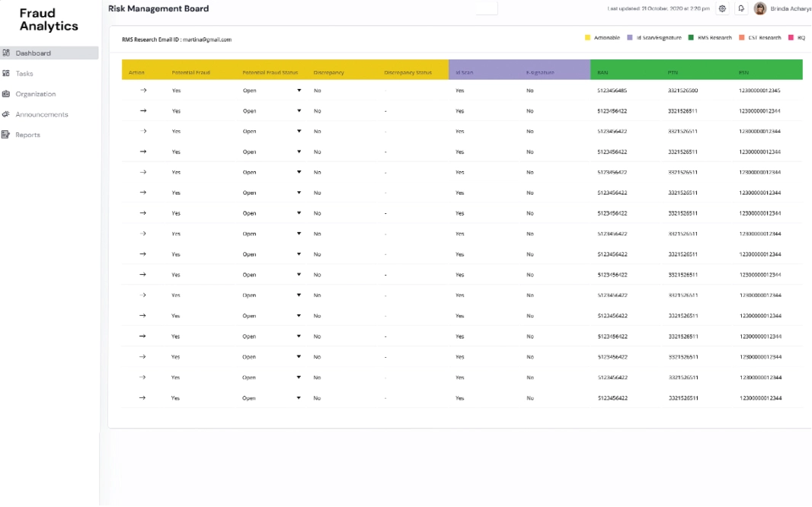Expand Potential Fraud Status dropdown in first row
This screenshot has width=812, height=507.
[299, 91]
